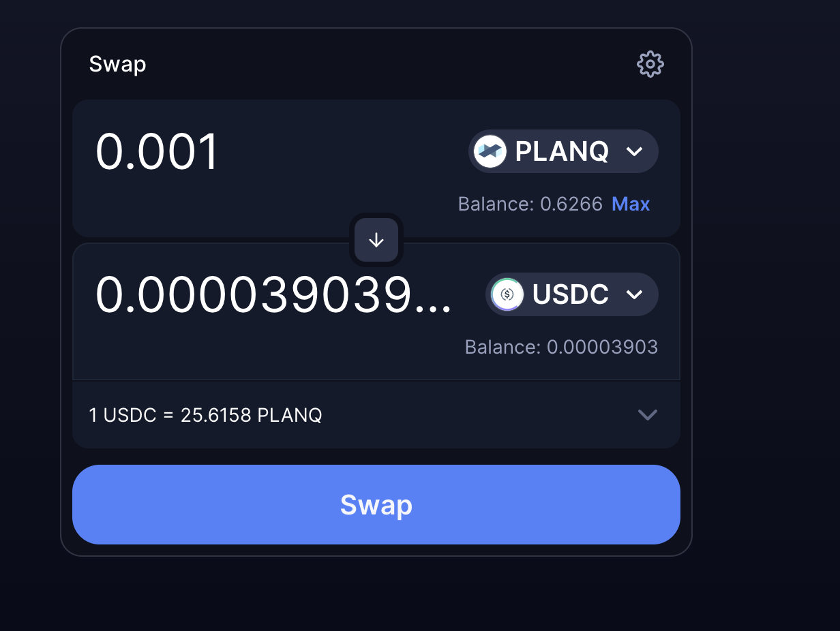Click the Max link

[x=631, y=204]
